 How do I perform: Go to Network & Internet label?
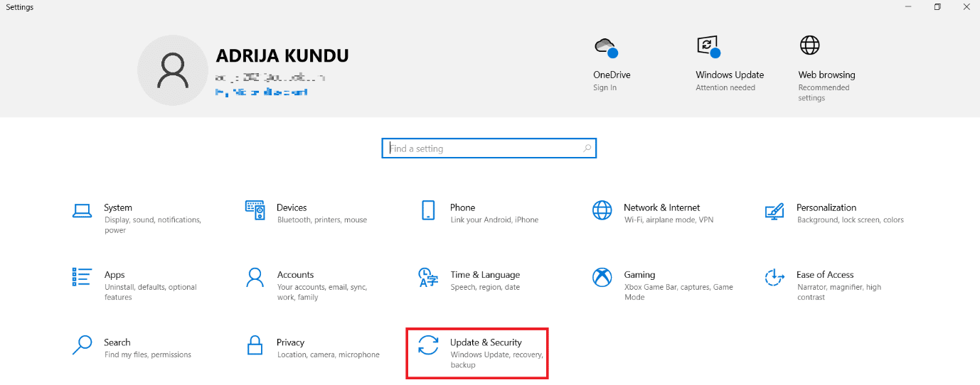pyautogui.click(x=662, y=208)
